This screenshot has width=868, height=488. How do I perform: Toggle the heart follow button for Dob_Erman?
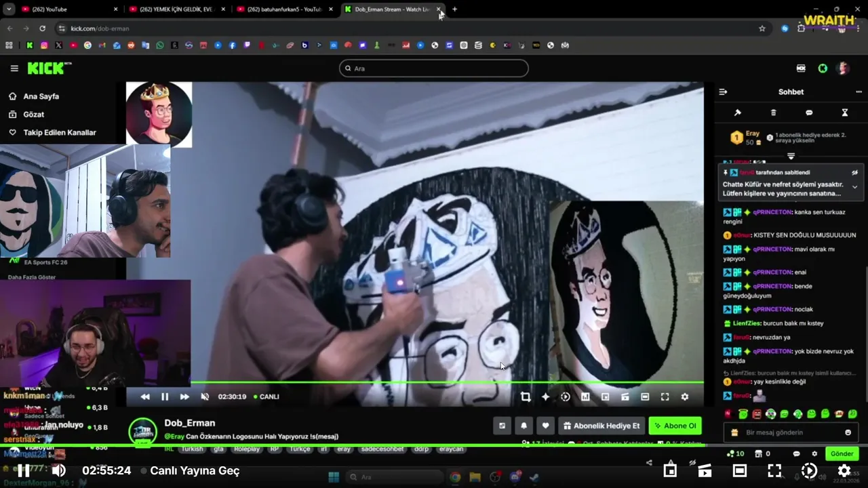coord(545,426)
